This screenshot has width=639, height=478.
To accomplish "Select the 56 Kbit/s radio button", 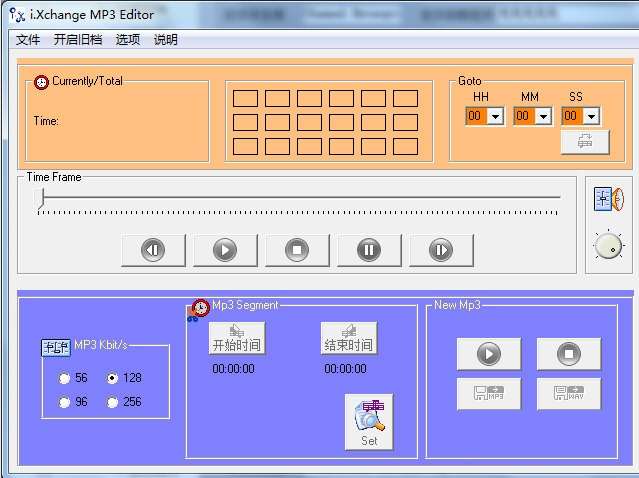I will 65,379.
